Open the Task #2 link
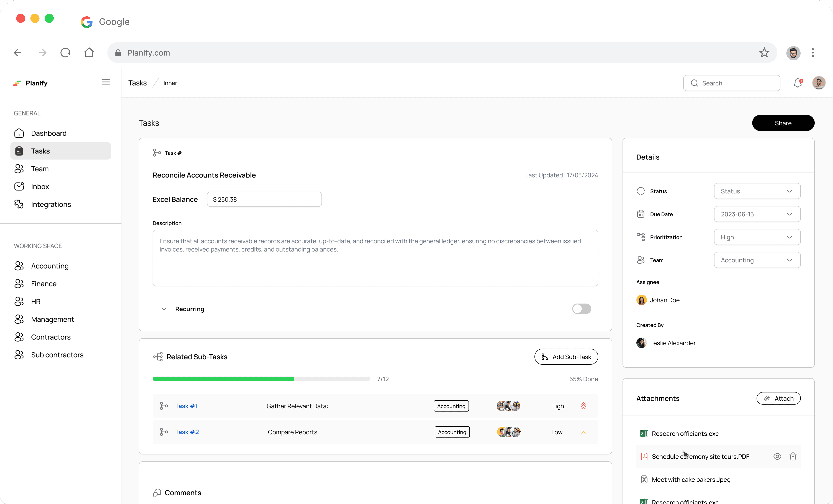The image size is (833, 504). click(x=187, y=432)
